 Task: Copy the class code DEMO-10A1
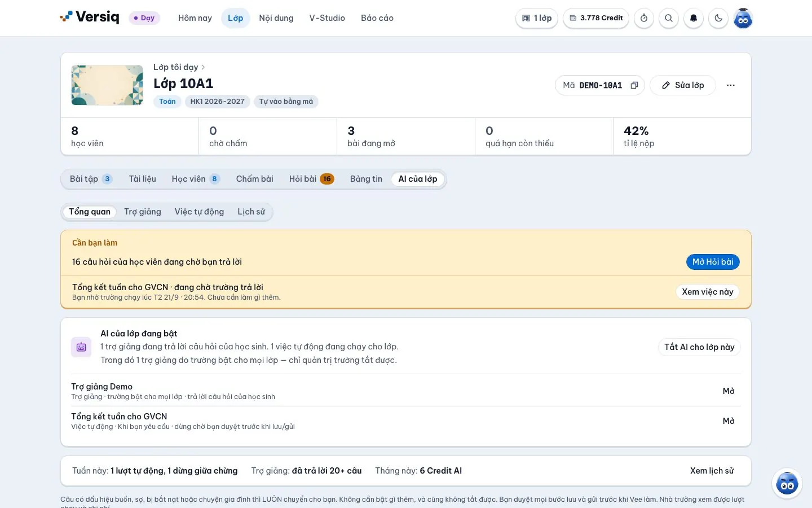634,85
